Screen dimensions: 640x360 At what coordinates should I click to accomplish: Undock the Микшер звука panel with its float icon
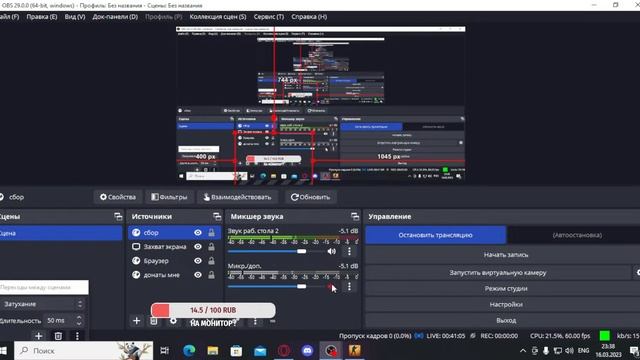coord(355,216)
